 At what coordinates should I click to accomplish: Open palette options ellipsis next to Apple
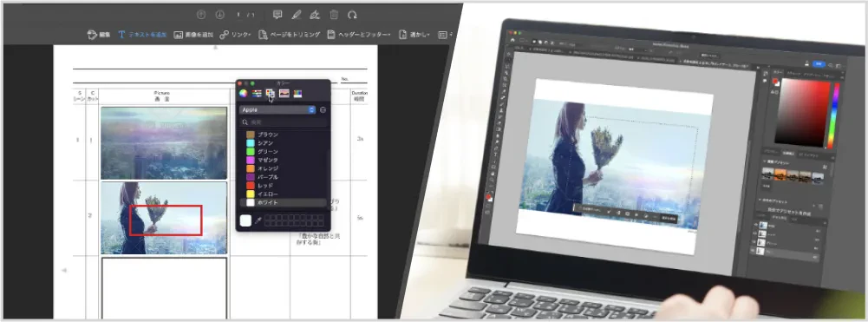(x=323, y=109)
